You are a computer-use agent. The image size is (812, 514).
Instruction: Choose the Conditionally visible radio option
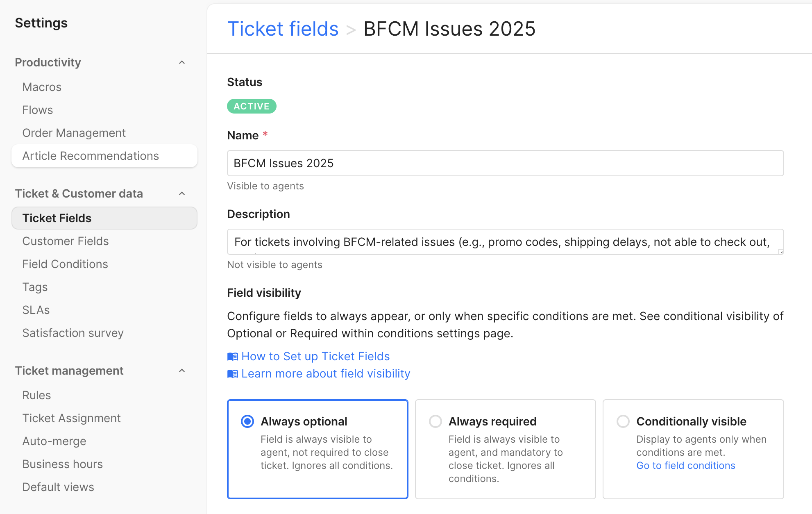[623, 421]
